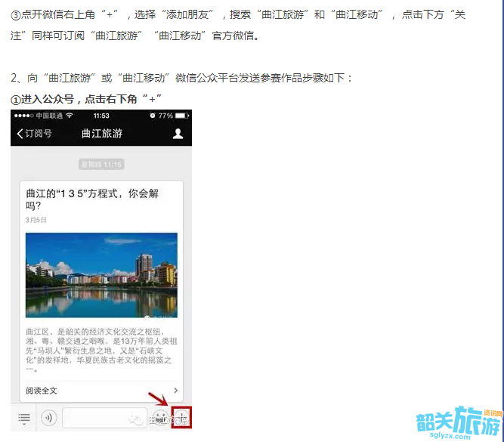This screenshot has height=442, width=504.
Task: Click the paragraph starting ③点开微信右上角
Action: pos(238,25)
